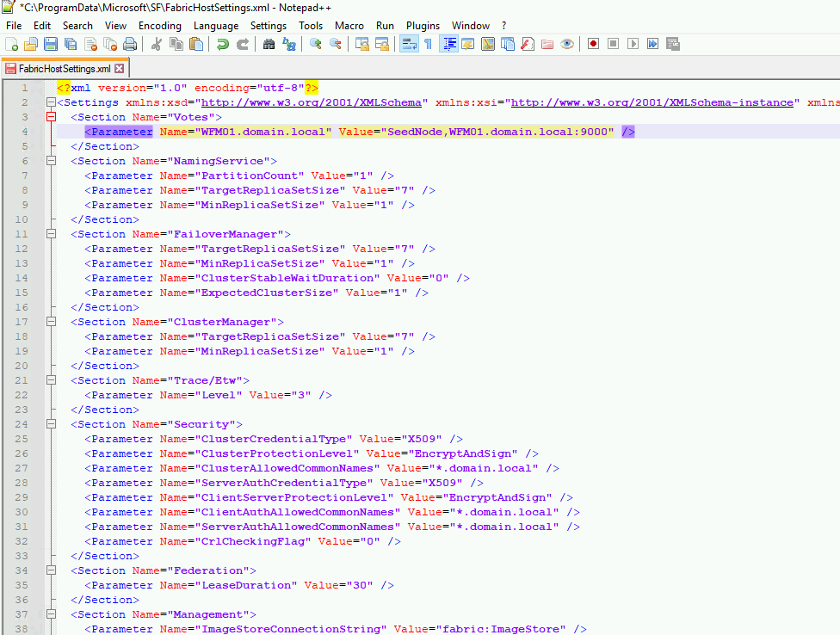Click the Open file folder icon
This screenshot has width=840, height=635.
(31, 44)
